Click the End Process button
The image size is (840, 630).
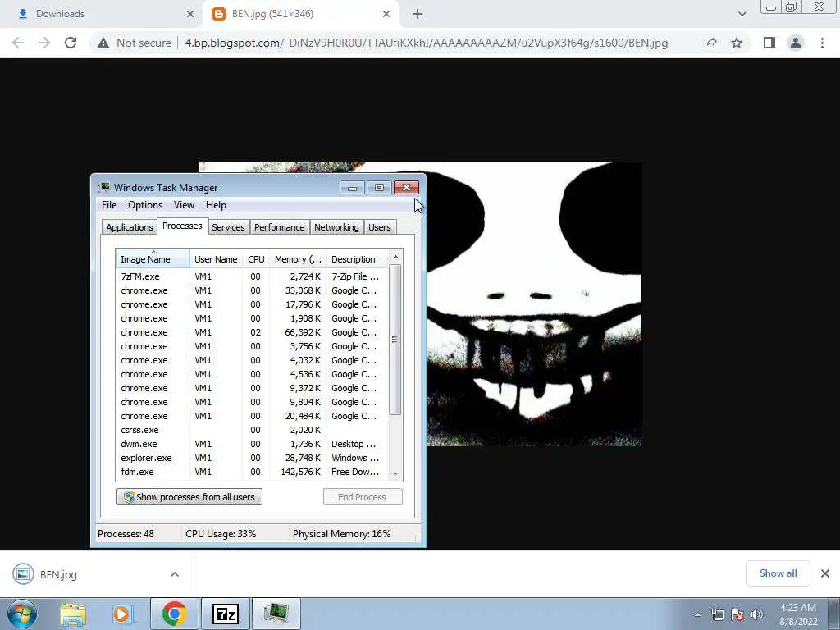[362, 496]
